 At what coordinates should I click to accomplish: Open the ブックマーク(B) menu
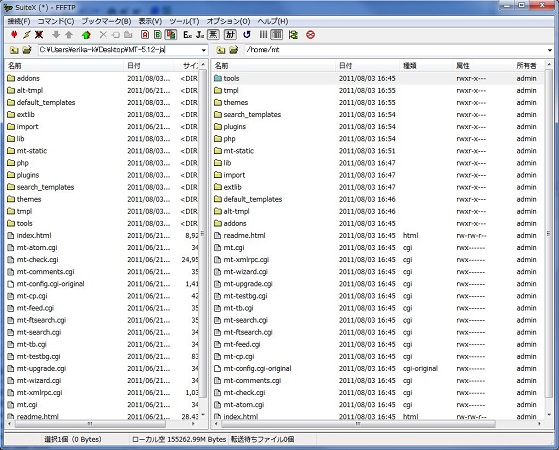pos(106,21)
